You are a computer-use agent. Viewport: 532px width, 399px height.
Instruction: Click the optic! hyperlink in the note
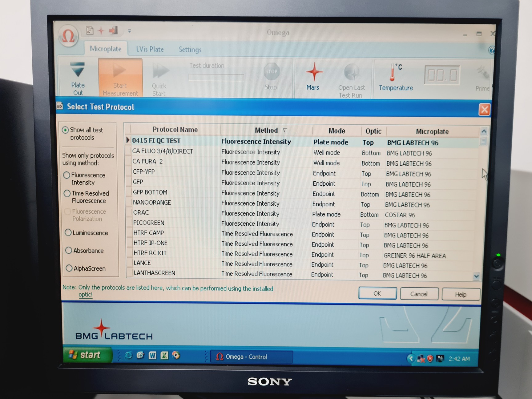(x=85, y=295)
